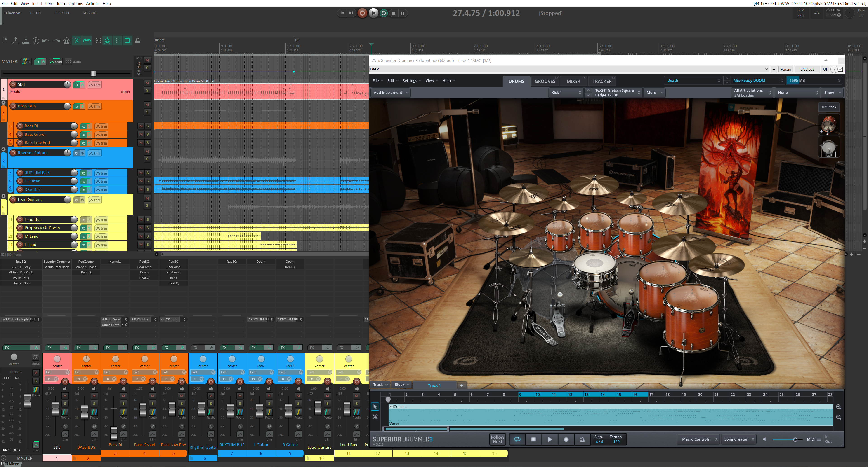The width and height of the screenshot is (868, 467).
Task: Open the Mix-Ready DOOM preset dropdown
Action: click(757, 80)
